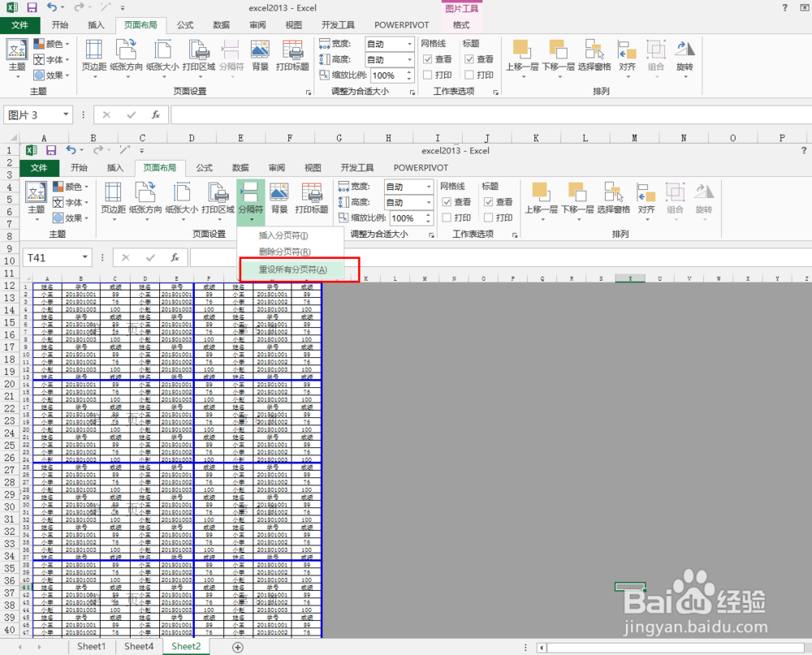Open 格式 tab under 图片工具
Viewport: 812px width, 655px height.
click(461, 25)
